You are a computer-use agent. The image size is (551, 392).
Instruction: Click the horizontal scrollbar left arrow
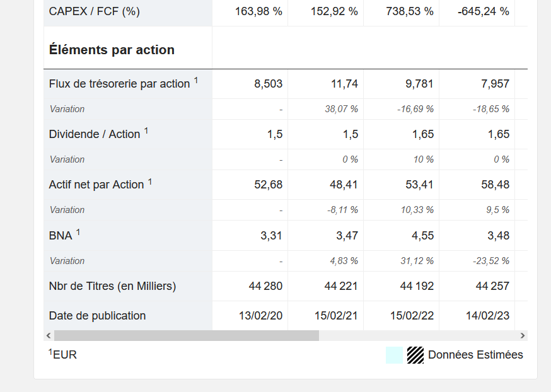point(49,336)
